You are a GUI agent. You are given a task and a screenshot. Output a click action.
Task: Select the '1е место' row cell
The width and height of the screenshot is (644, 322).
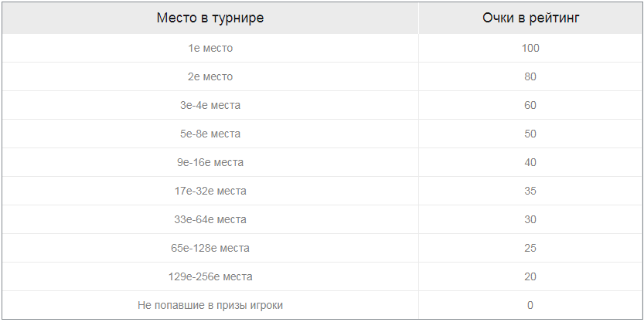point(210,48)
